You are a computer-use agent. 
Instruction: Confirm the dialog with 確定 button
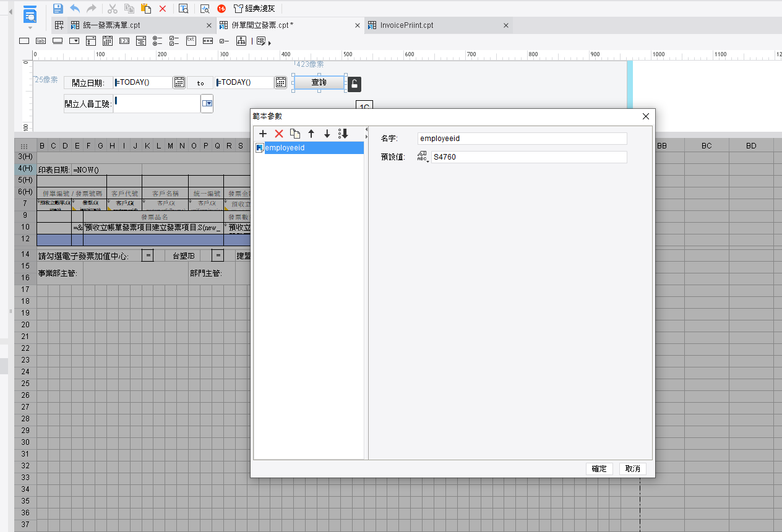pos(599,469)
